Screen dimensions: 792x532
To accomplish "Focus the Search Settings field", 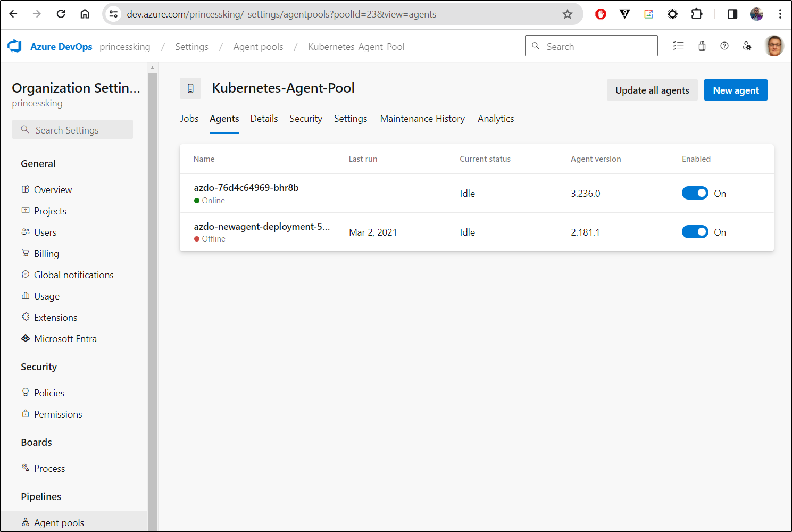I will pyautogui.click(x=72, y=130).
